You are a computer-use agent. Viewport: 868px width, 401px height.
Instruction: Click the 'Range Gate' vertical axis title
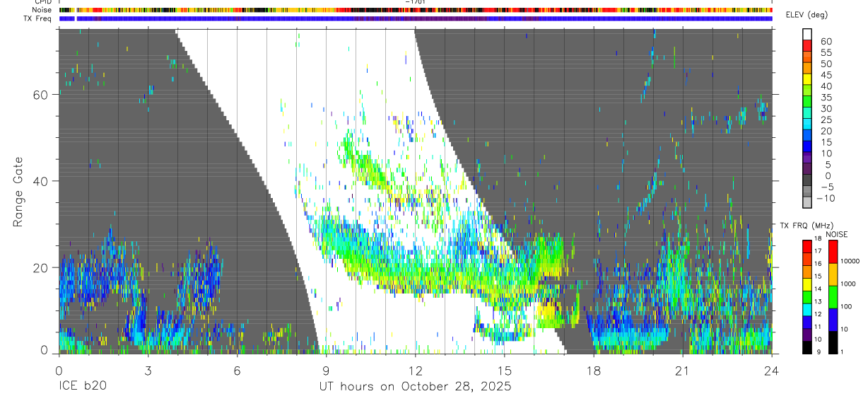[18, 192]
